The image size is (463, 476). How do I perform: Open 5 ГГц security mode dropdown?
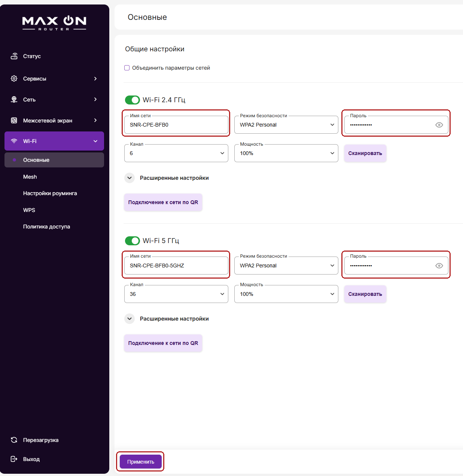tap(286, 266)
